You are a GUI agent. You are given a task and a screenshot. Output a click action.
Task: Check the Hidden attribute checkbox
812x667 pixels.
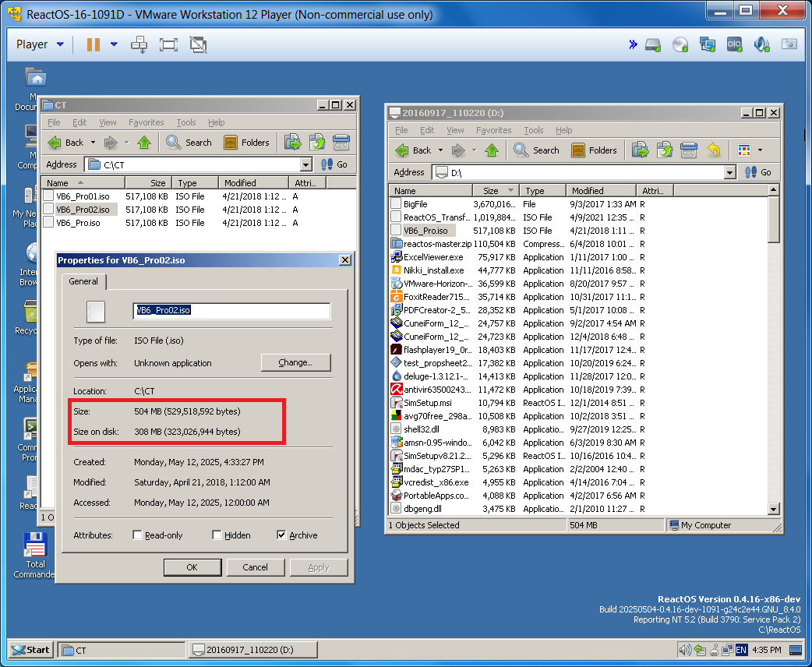217,535
